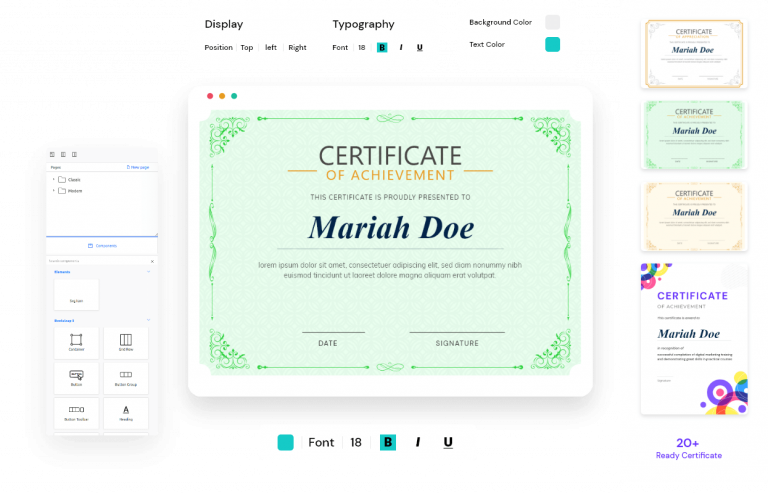
Task: Toggle bold in the bottom font toolbar
Action: 388,442
